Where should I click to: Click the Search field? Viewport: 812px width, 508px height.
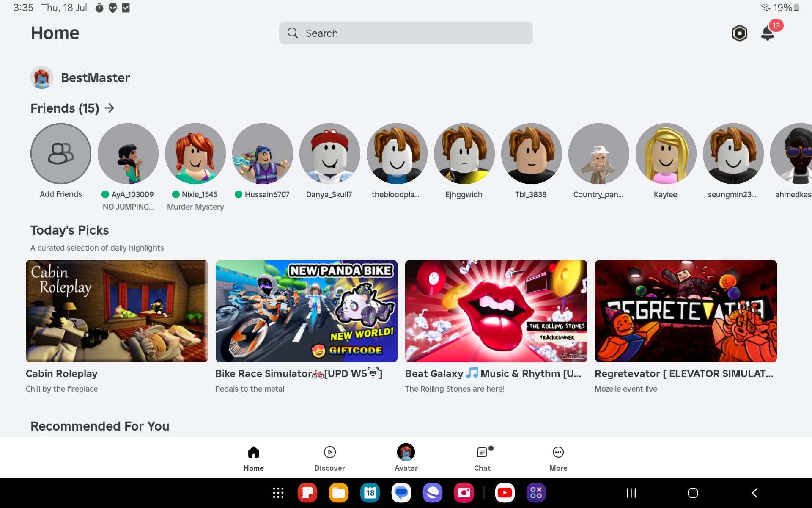(x=405, y=33)
